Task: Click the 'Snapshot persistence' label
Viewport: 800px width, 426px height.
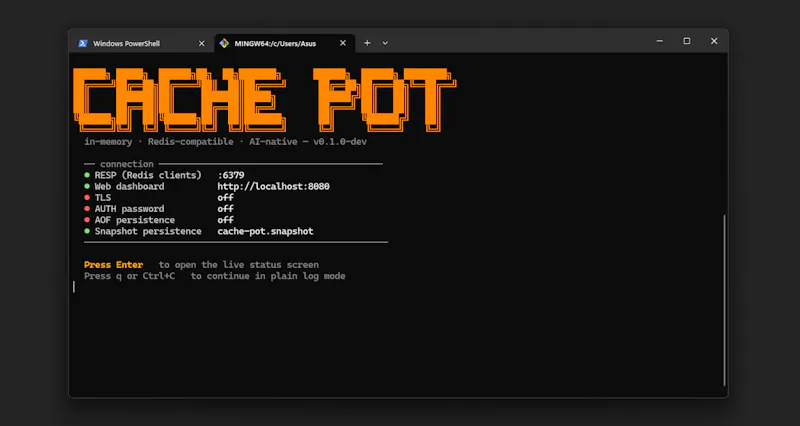Action: coord(148,231)
